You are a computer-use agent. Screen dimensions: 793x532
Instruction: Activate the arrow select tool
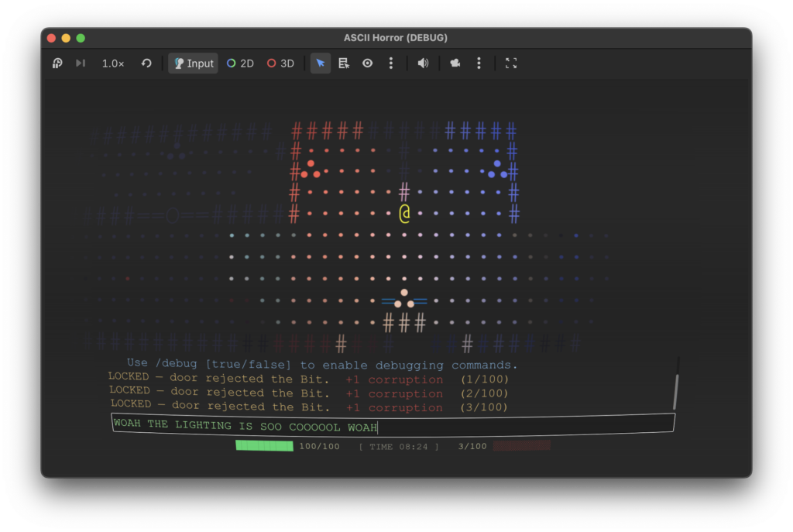321,63
